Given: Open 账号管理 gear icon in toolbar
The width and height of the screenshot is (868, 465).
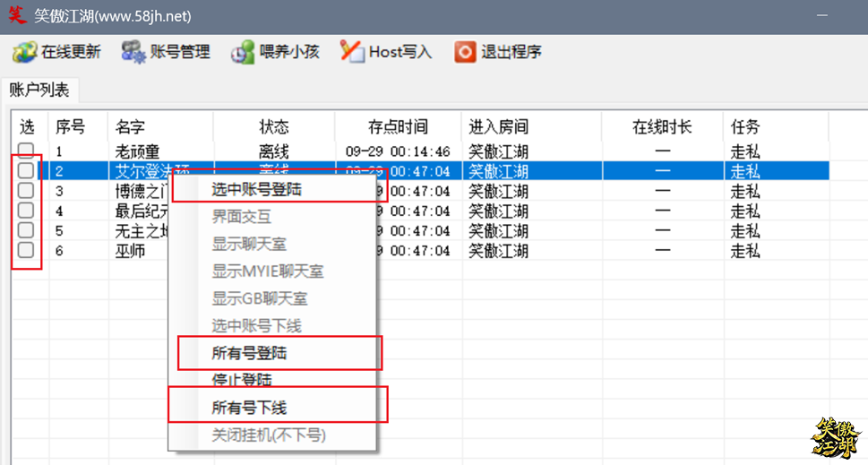Looking at the screenshot, I should pos(133,52).
